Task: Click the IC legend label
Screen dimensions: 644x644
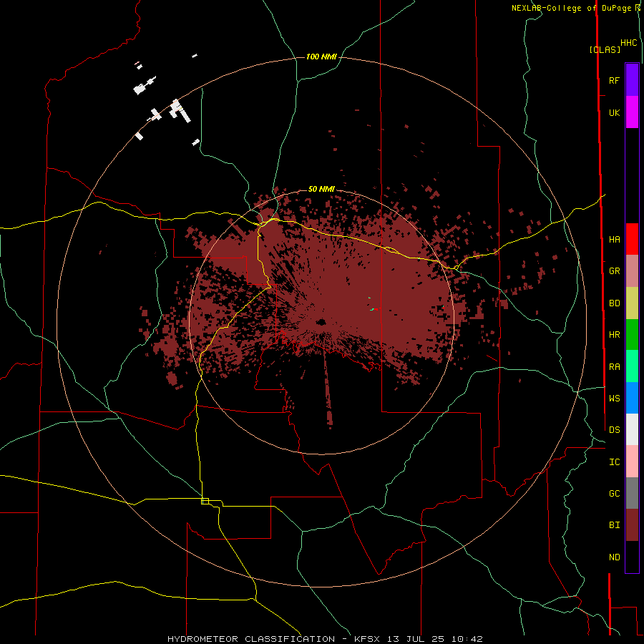Action: point(614,462)
